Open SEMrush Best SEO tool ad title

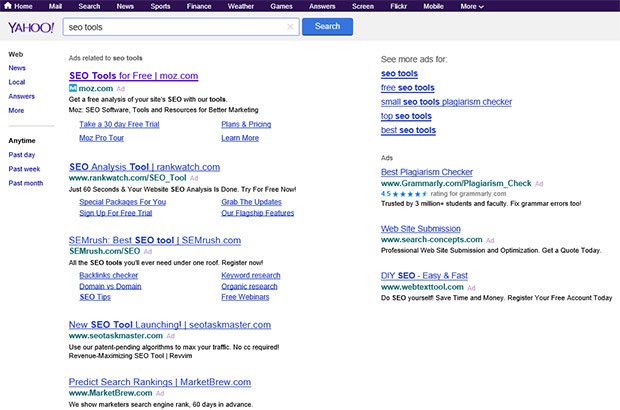(x=155, y=240)
